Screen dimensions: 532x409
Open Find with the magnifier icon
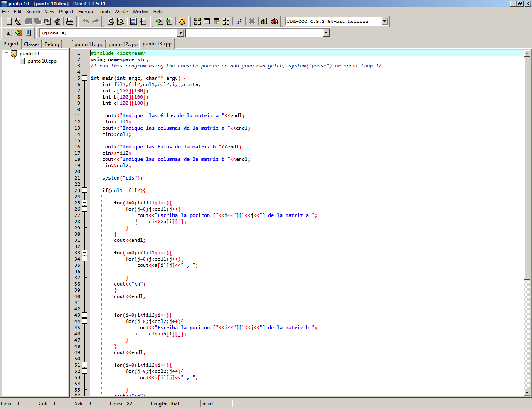pos(111,21)
